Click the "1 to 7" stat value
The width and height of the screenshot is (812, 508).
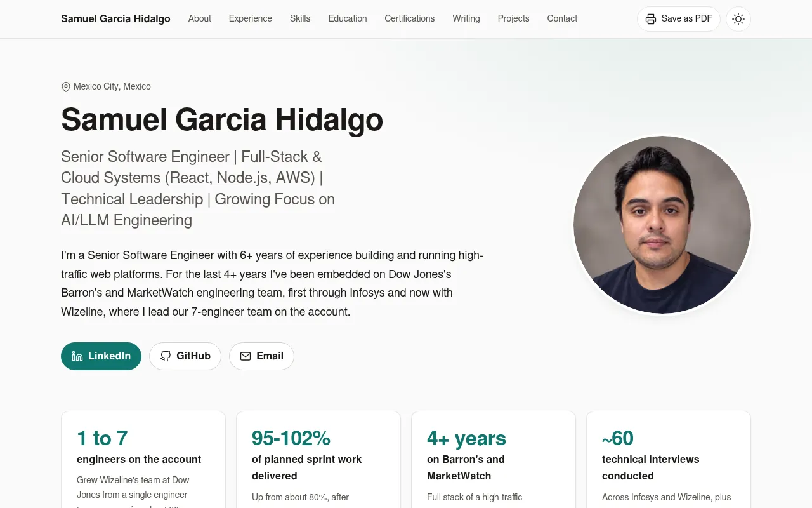pos(102,438)
